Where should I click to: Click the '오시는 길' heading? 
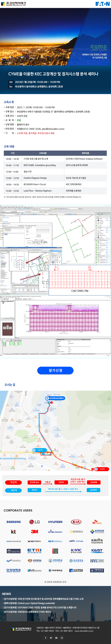coord(10,385)
